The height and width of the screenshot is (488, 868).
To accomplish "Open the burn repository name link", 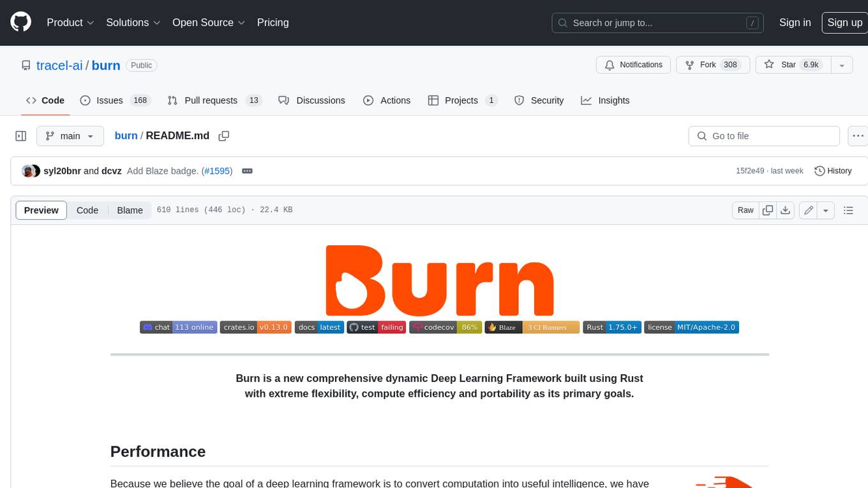I will 106,65.
